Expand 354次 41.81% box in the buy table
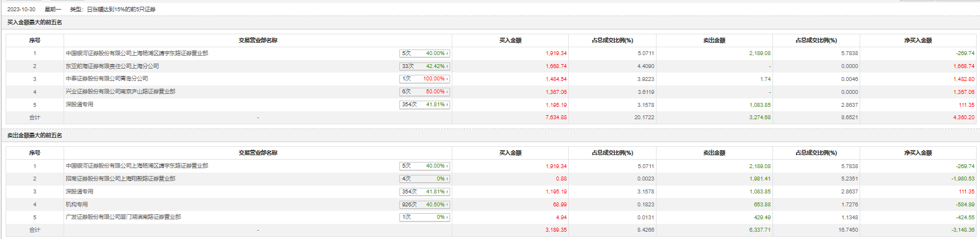Viewport: 980px width, 239px height. click(x=424, y=105)
